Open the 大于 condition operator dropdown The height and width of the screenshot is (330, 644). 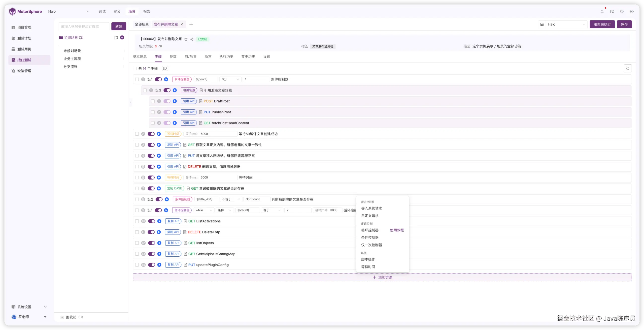pyautogui.click(x=230, y=79)
